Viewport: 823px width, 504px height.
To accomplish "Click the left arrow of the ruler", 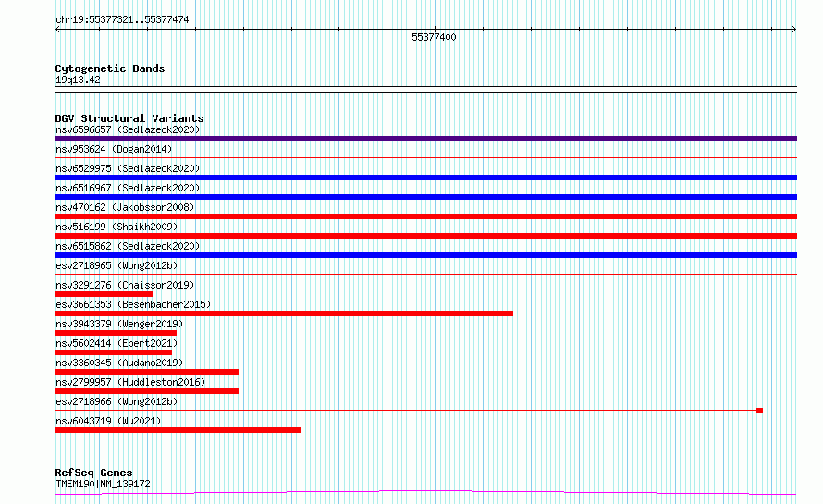I will [x=57, y=29].
